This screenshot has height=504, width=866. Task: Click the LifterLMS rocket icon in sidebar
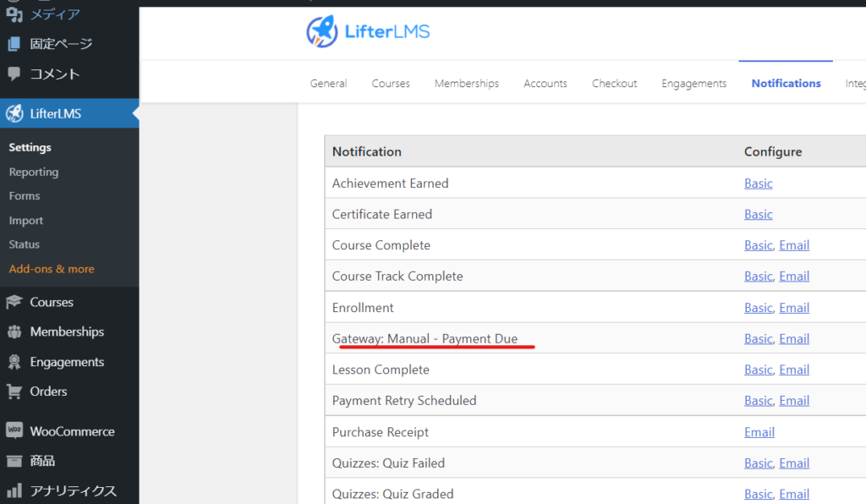pos(14,113)
